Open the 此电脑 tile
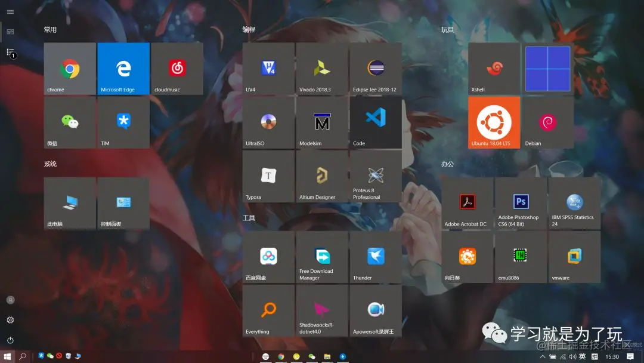 tap(70, 203)
